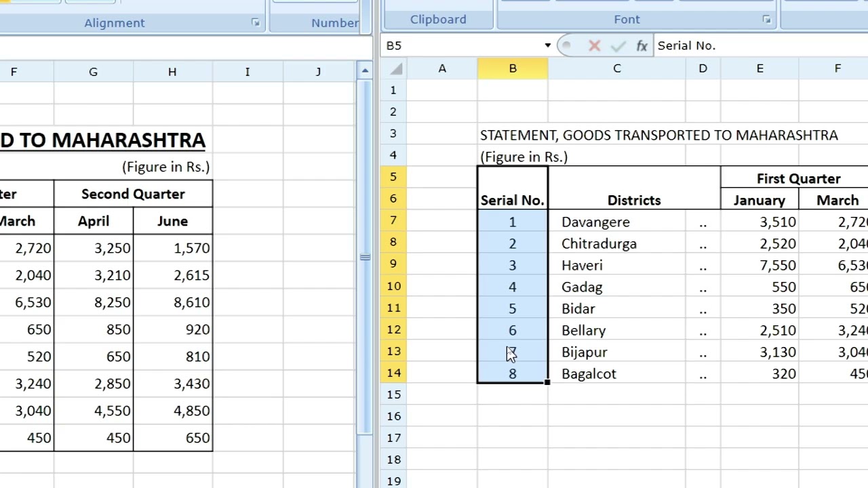Select column A header in right window
This screenshot has height=488, width=868.
coord(442,68)
